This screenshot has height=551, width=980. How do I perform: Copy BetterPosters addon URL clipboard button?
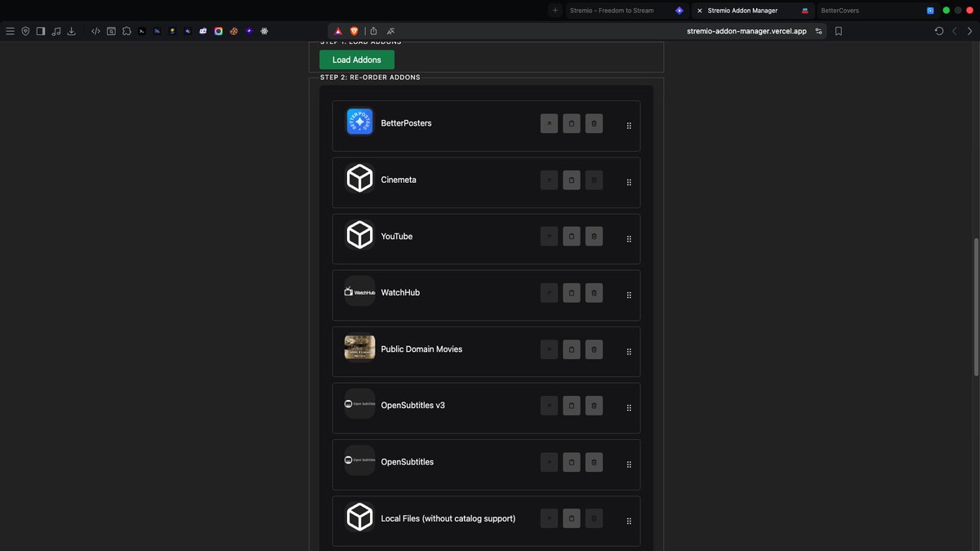[x=572, y=123]
